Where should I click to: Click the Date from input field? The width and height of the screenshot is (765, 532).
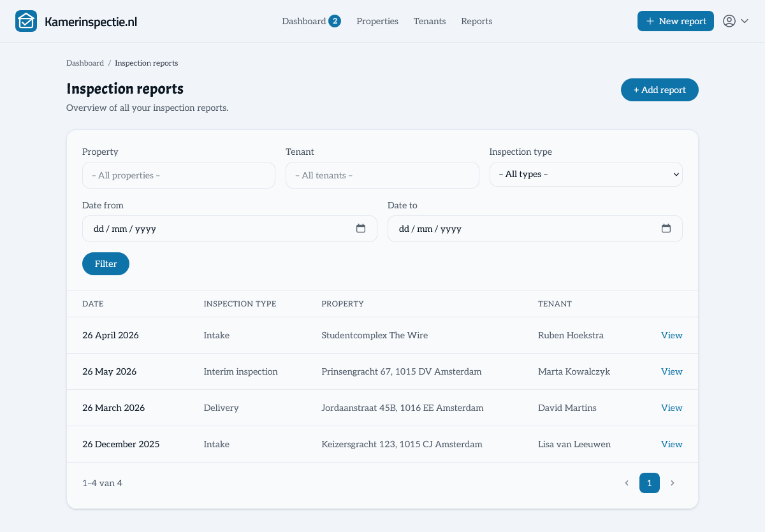(x=229, y=229)
